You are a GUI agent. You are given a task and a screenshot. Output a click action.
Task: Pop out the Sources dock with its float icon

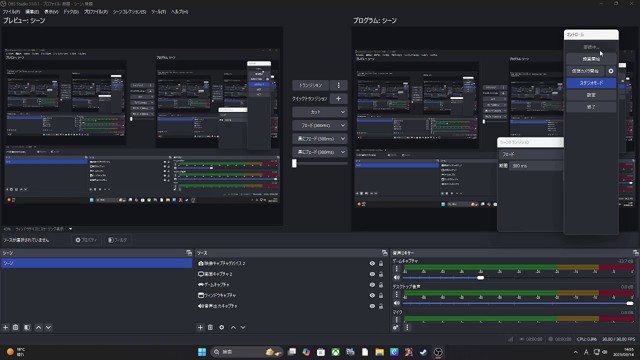click(x=384, y=253)
